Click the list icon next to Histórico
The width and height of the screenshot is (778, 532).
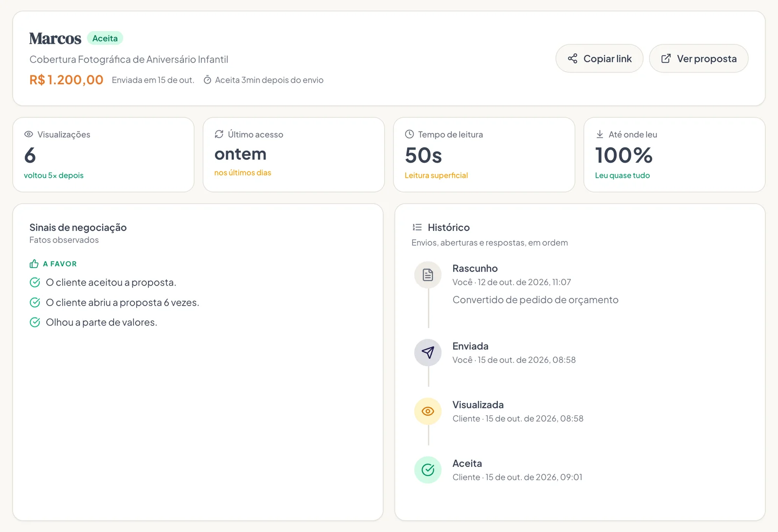point(417,227)
